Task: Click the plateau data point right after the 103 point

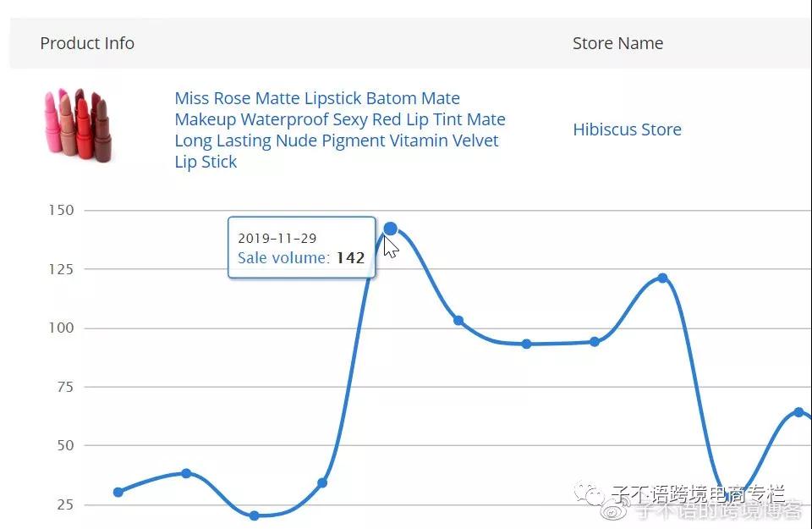Action: pos(526,344)
